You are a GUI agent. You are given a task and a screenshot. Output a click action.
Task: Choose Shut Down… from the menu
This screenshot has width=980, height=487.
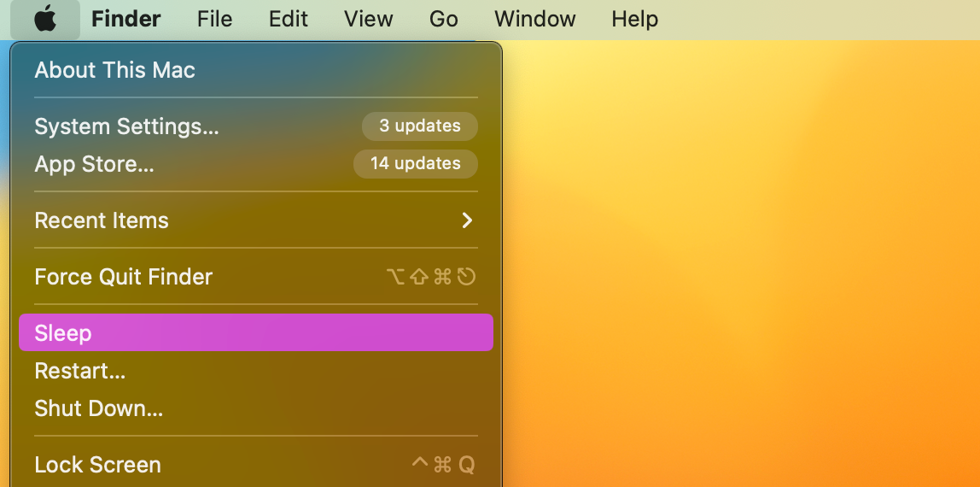256,408
